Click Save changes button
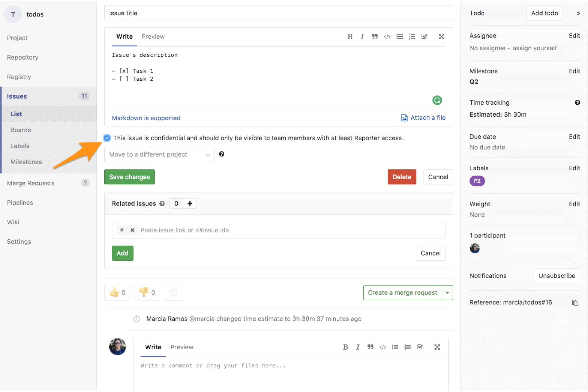Screen dimensions: 588x392 [130, 177]
